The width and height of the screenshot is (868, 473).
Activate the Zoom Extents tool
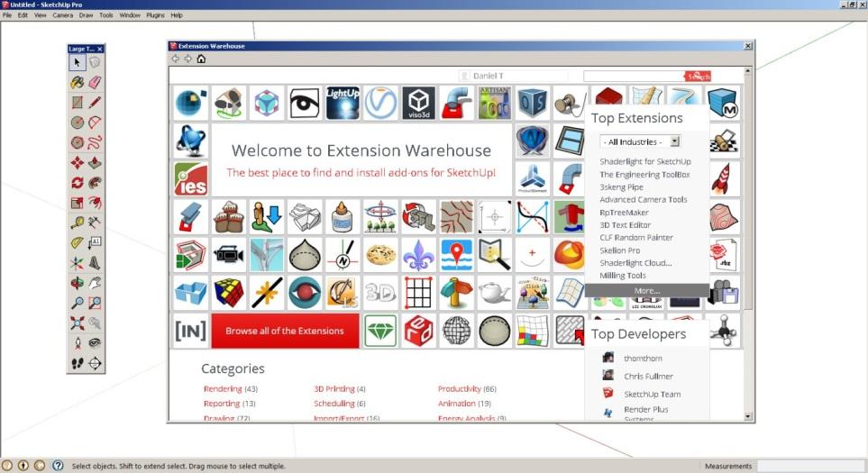pos(77,323)
